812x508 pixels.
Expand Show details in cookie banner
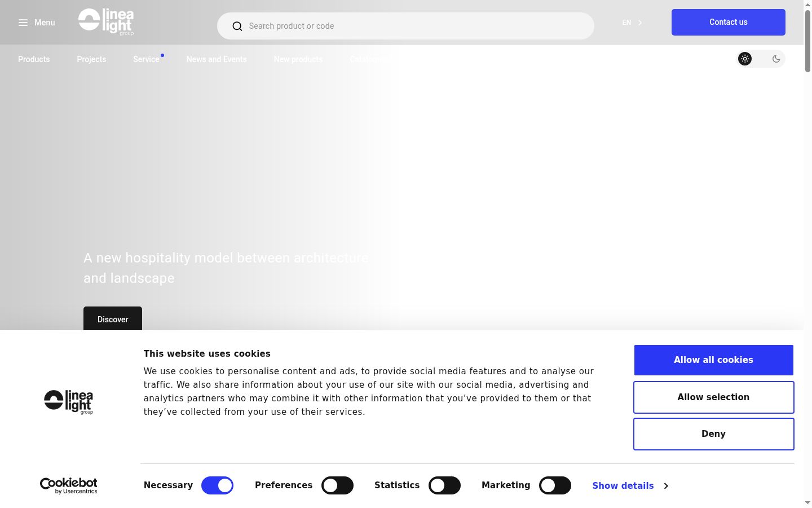tap(630, 485)
